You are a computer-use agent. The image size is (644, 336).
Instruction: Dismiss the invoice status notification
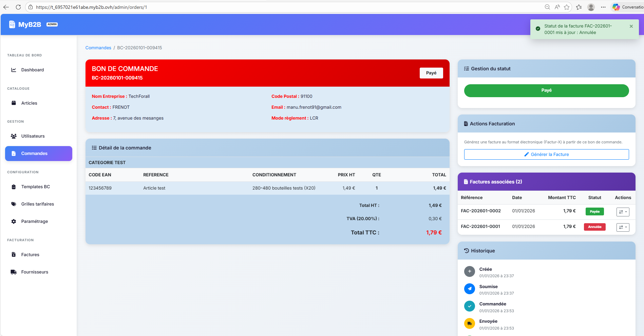(x=631, y=26)
